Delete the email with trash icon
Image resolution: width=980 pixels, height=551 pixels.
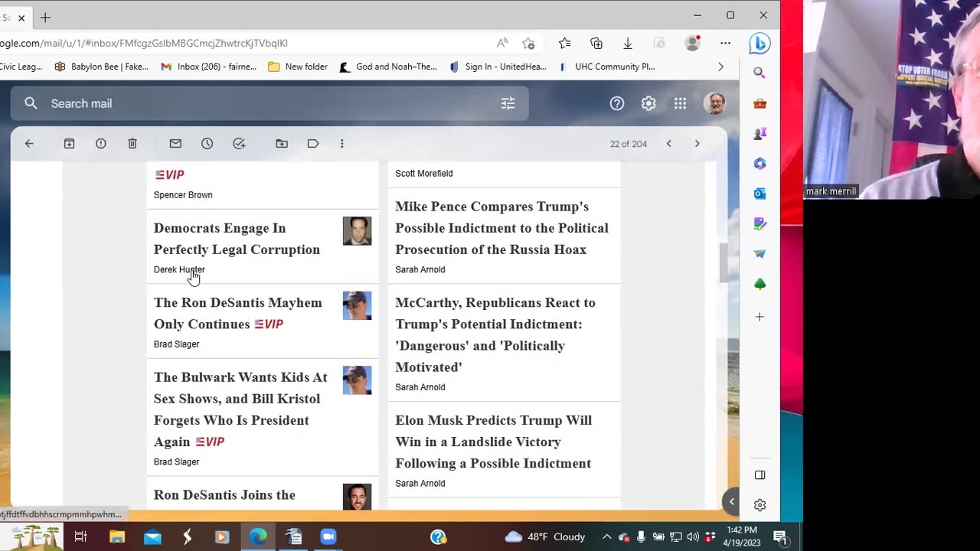pos(132,143)
